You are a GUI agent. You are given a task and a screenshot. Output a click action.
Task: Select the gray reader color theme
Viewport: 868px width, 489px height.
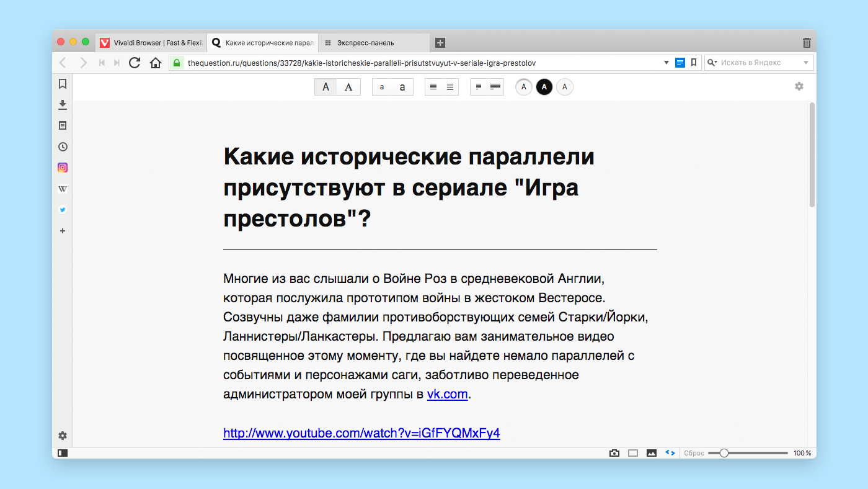565,87
